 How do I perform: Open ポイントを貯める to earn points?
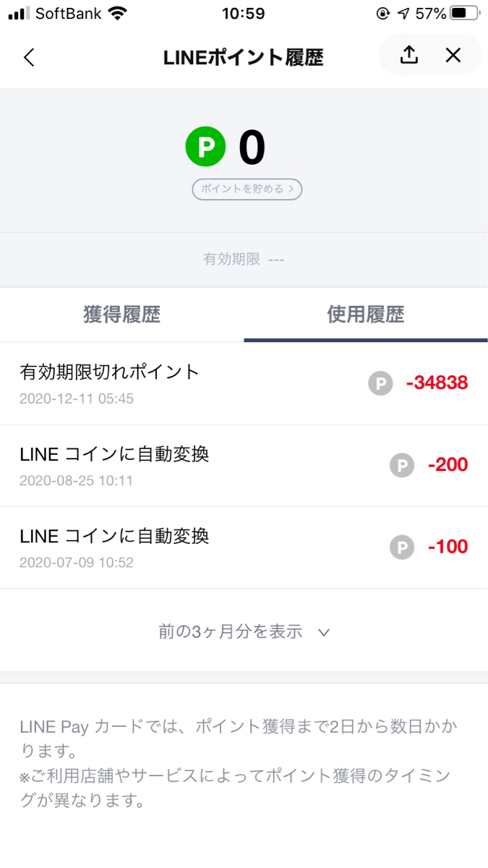click(246, 189)
